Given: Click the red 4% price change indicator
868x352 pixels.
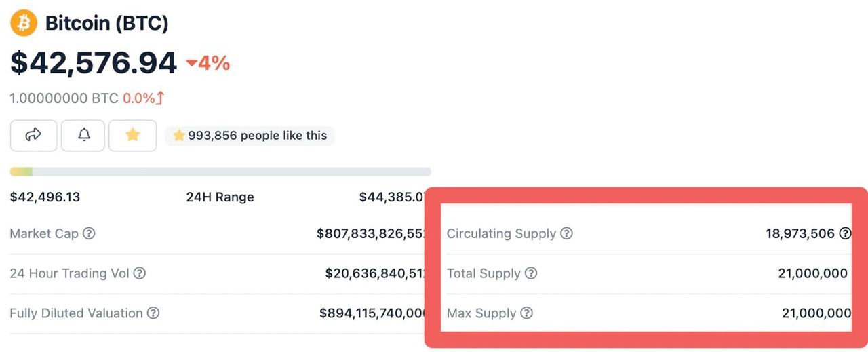Looking at the screenshot, I should pyautogui.click(x=208, y=64).
